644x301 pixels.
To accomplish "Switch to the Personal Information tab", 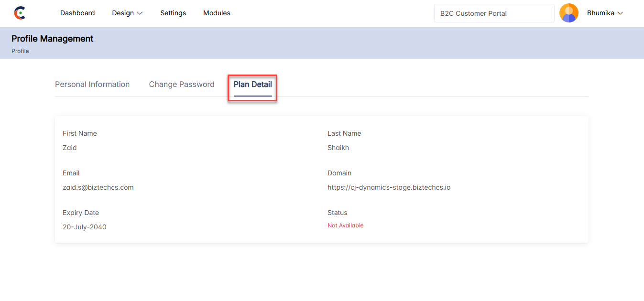I will [92, 85].
